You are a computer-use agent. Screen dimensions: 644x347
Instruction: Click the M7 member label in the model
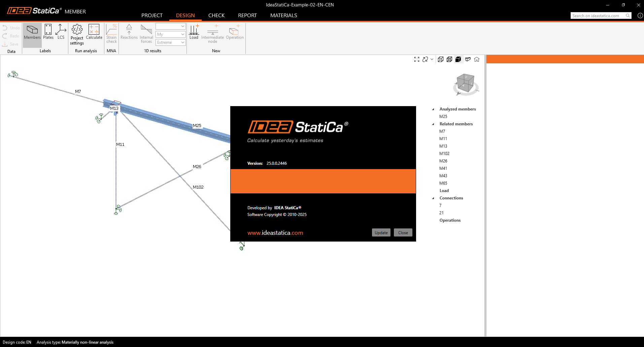pyautogui.click(x=78, y=92)
